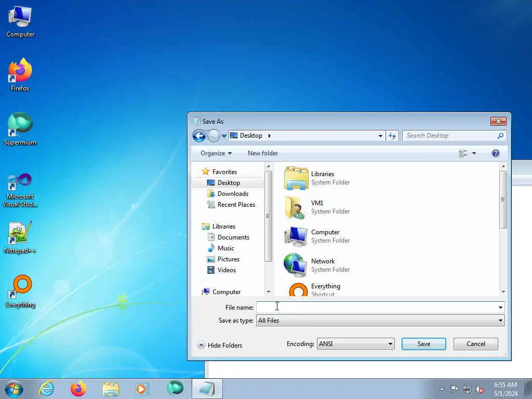The image size is (532, 399).
Task: Select Desktop under Favorites
Action: tap(228, 182)
